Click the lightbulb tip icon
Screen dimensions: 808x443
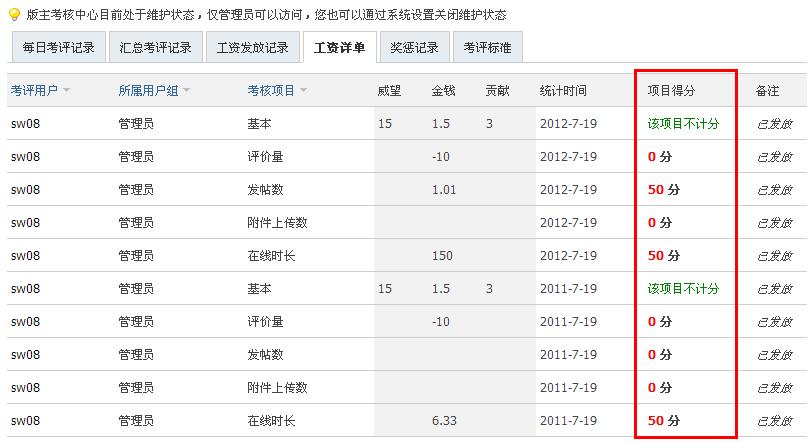[14, 14]
